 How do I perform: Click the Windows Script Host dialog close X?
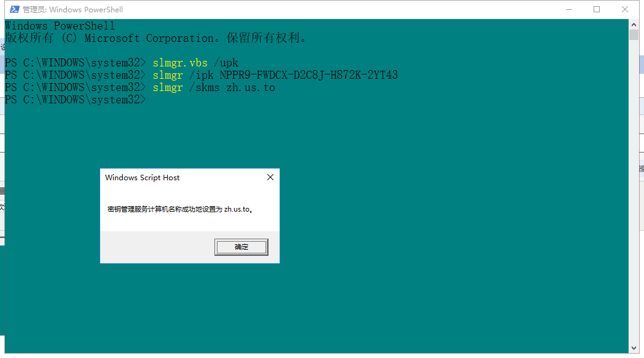pyautogui.click(x=270, y=177)
